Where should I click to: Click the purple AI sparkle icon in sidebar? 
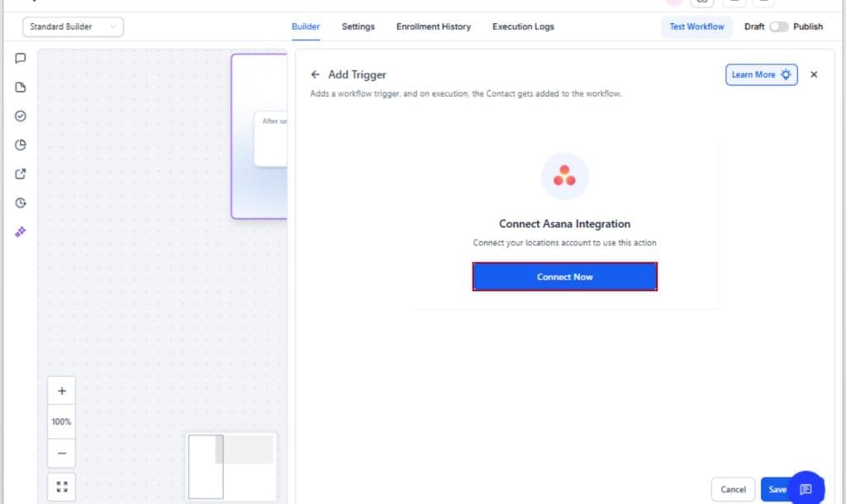point(20,232)
